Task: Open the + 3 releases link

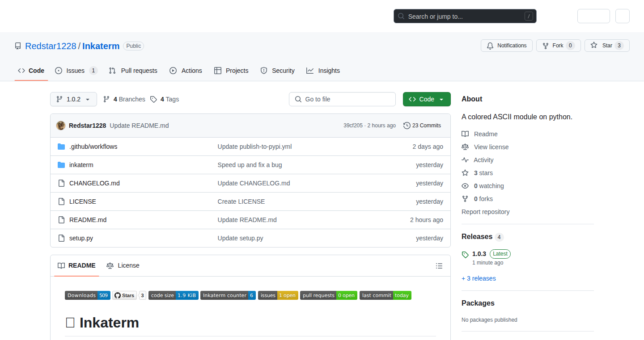Action: tap(479, 278)
